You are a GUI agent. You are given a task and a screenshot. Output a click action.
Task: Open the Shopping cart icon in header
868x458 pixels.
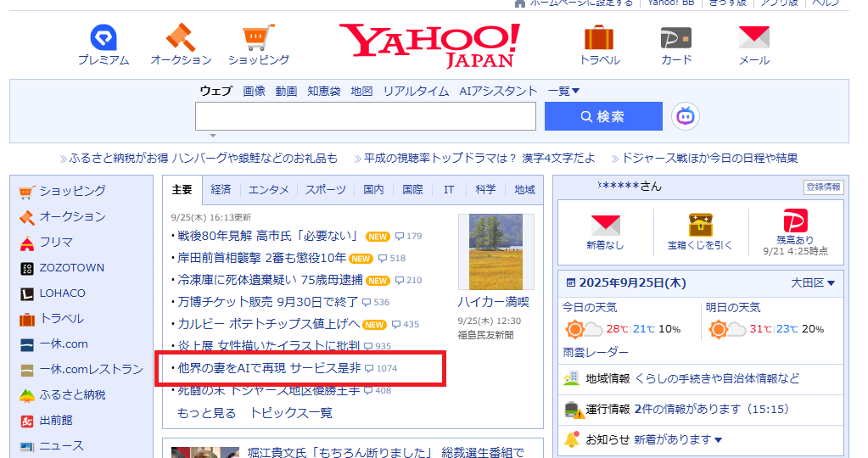click(258, 38)
